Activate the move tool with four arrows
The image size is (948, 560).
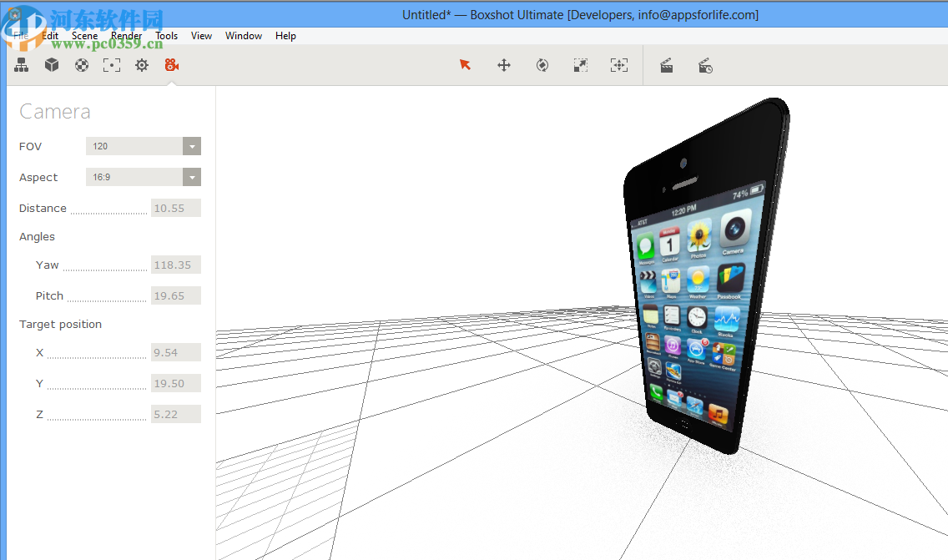pyautogui.click(x=504, y=65)
